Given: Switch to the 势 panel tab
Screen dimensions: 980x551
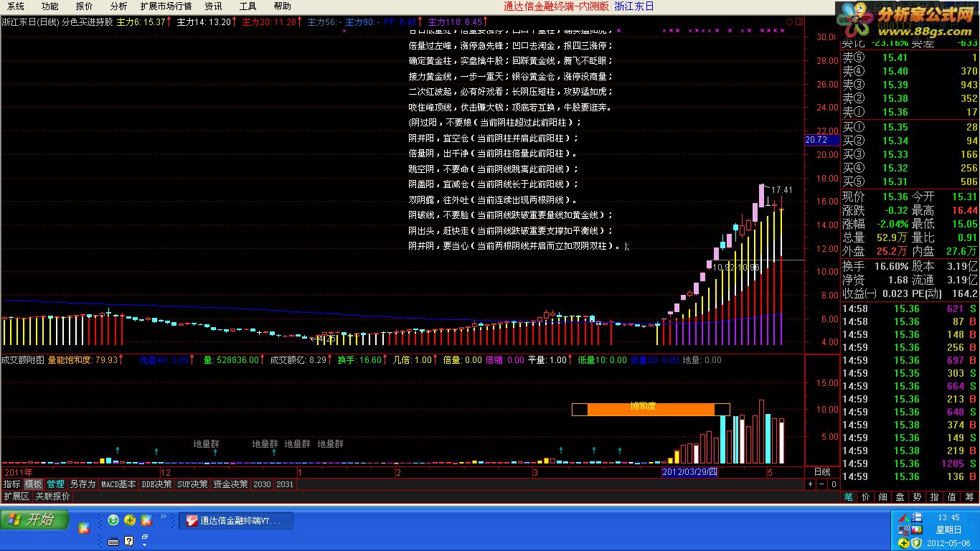Looking at the screenshot, I should coord(918,496).
